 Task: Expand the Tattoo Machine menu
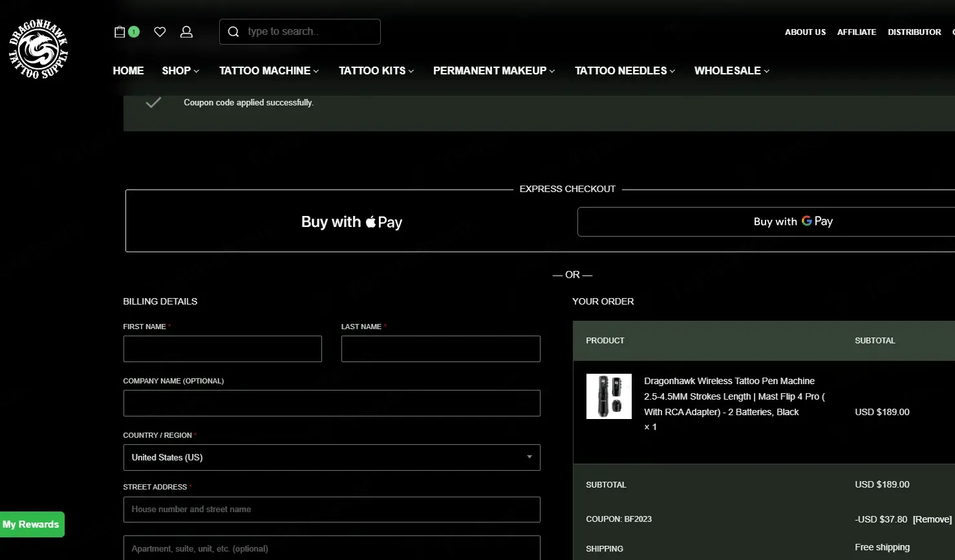(x=269, y=70)
